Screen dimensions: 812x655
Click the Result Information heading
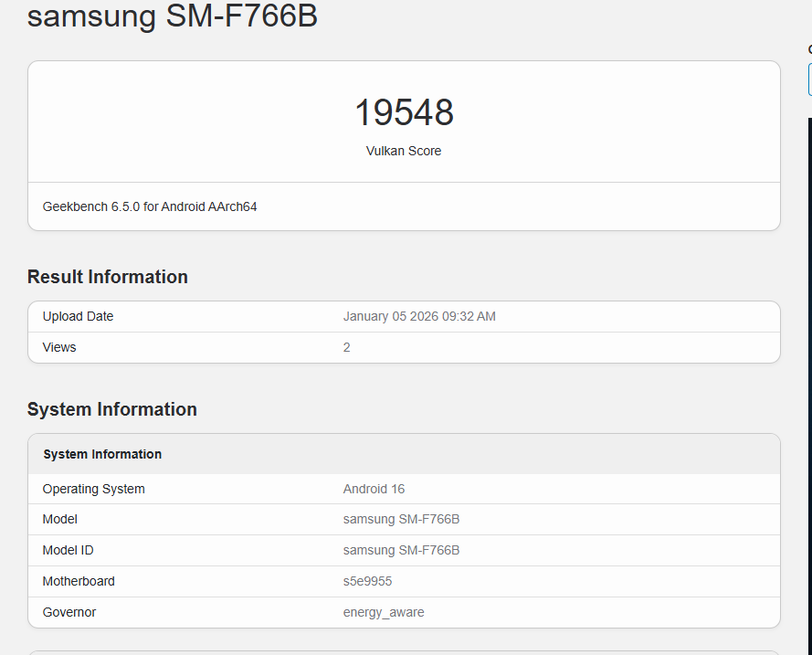click(108, 277)
